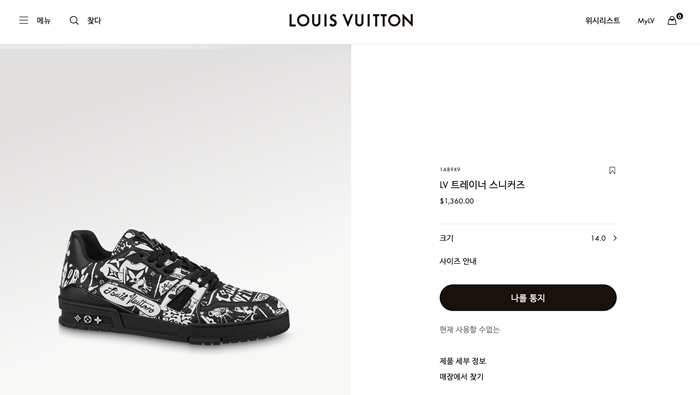This screenshot has height=395, width=700.
Task: Open the shopping bag cart icon
Action: (672, 21)
